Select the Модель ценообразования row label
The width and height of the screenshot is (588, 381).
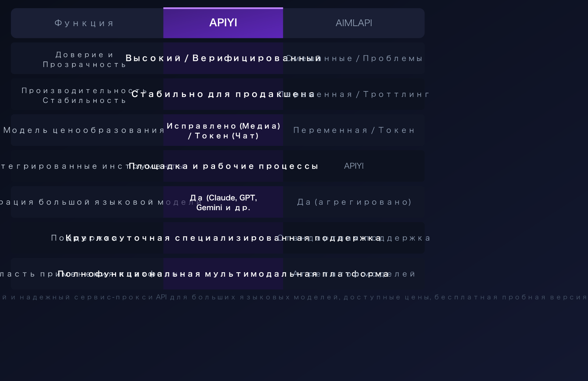[84, 130]
